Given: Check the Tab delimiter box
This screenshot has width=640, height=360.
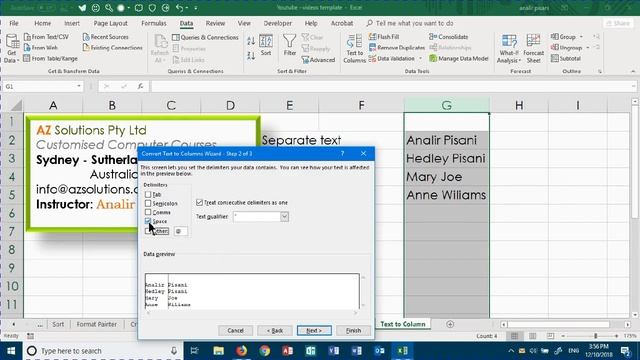Looking at the screenshot, I should [x=148, y=195].
